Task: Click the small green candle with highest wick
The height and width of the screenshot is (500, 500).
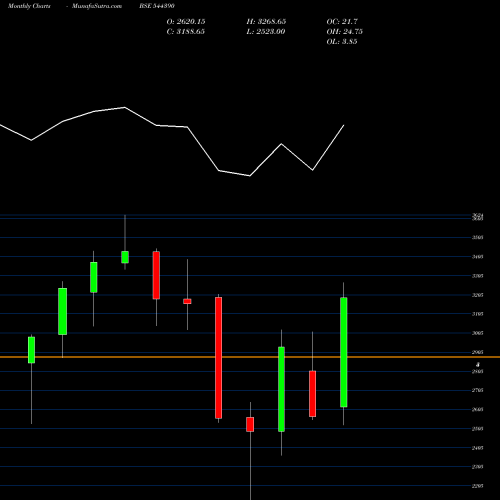Action: pos(125,257)
